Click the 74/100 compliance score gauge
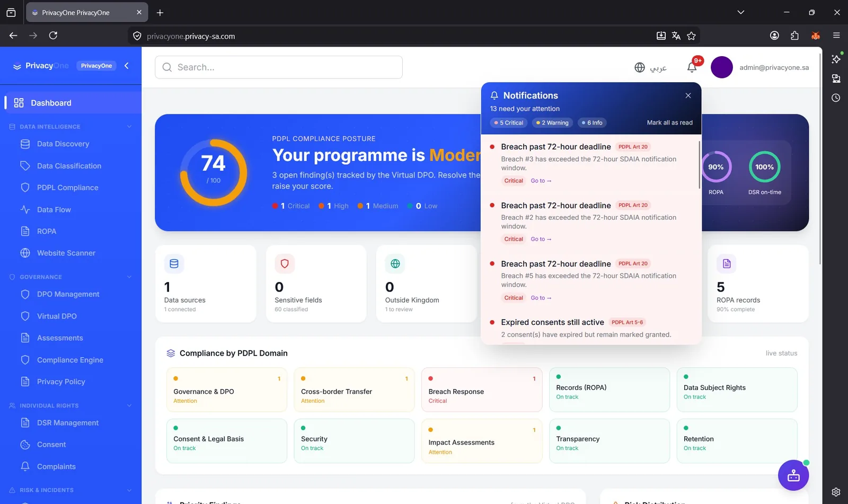This screenshot has width=848, height=504. click(x=214, y=172)
